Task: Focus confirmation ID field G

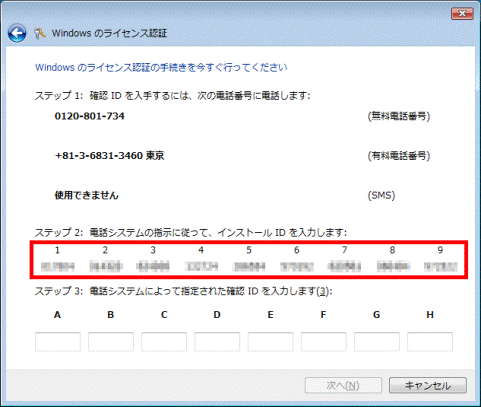Action: (x=377, y=342)
